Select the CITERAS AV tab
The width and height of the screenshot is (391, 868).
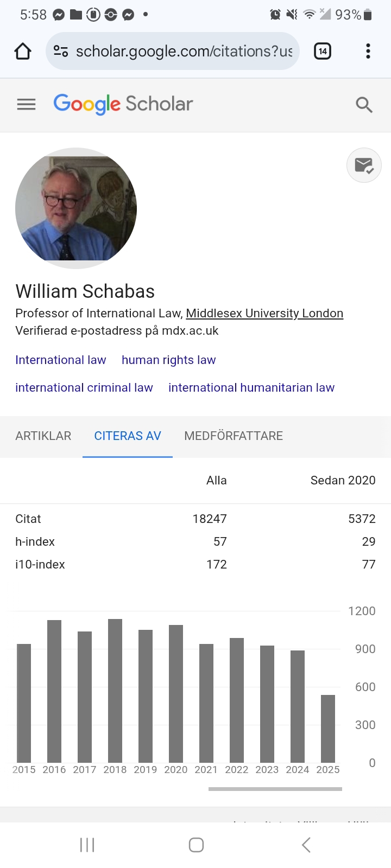(x=128, y=436)
